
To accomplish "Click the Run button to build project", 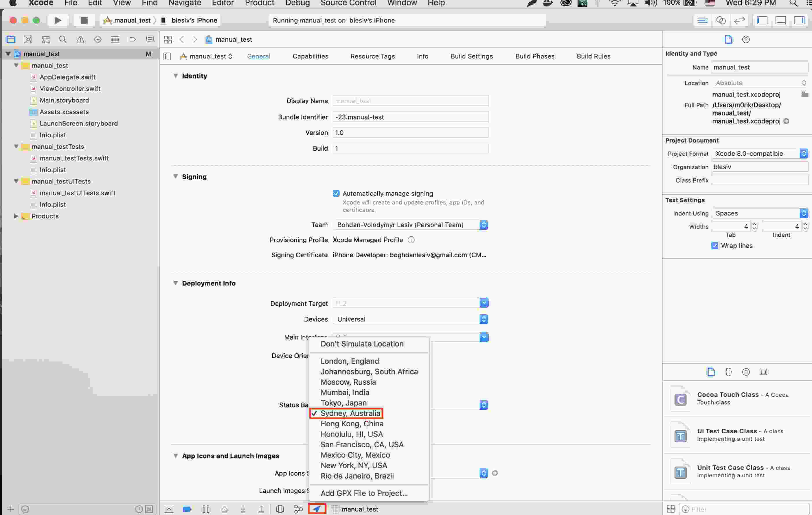I will pyautogui.click(x=58, y=20).
